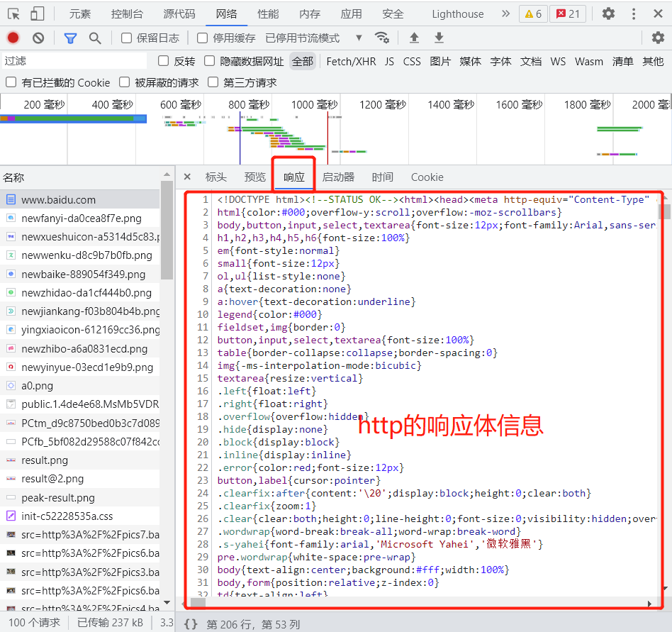Open the 应用 panel tab
Image resolution: width=672 pixels, height=632 pixels.
pyautogui.click(x=351, y=14)
